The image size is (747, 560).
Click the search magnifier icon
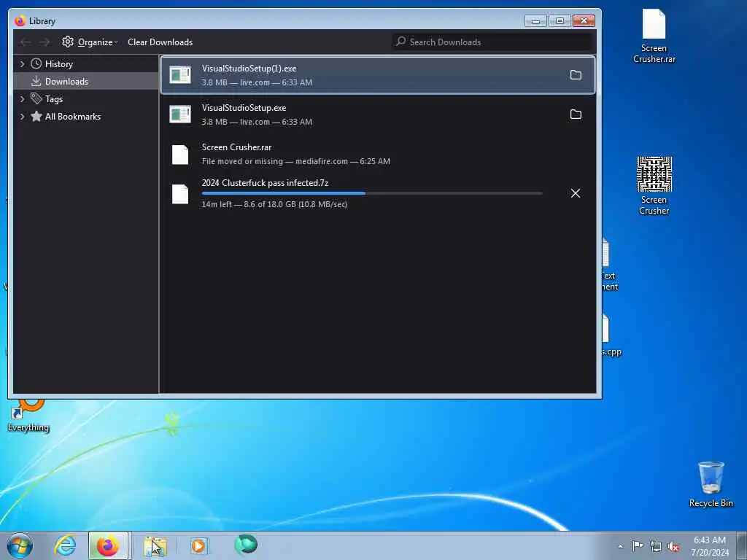(x=401, y=42)
